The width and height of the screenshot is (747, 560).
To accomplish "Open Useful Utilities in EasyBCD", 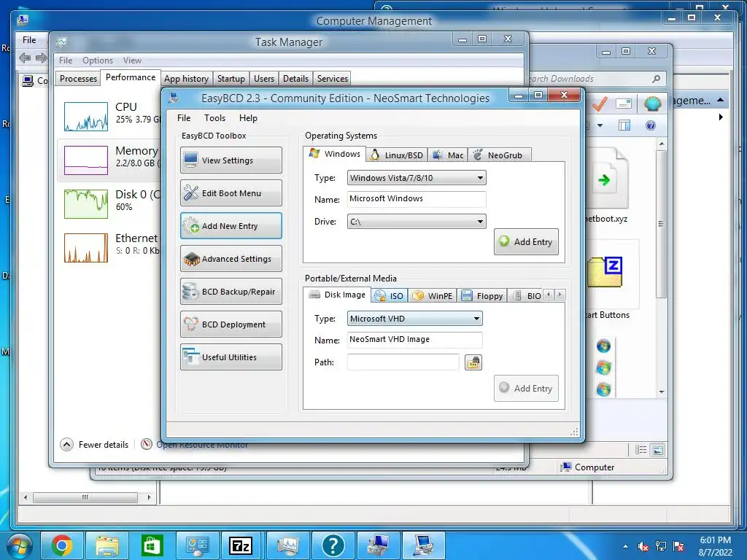I will tap(231, 357).
